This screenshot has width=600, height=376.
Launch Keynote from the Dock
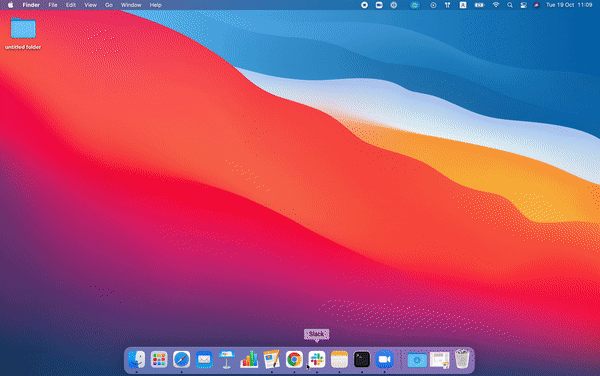(x=227, y=360)
